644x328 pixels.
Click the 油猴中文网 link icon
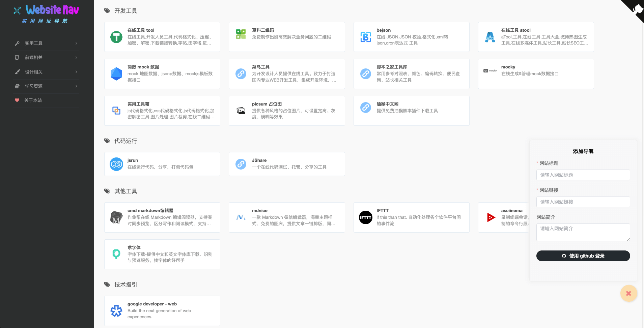366,108
